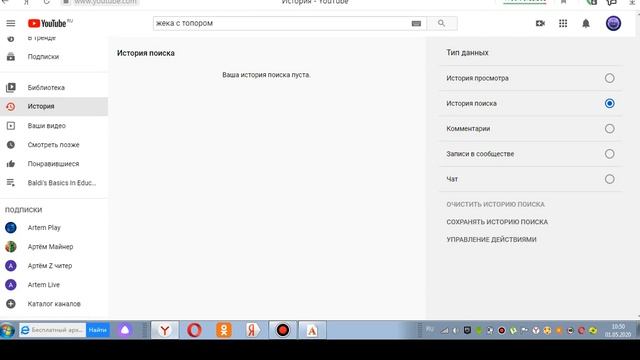
Task: Click the Подписки sidebar icon
Action: (11, 57)
